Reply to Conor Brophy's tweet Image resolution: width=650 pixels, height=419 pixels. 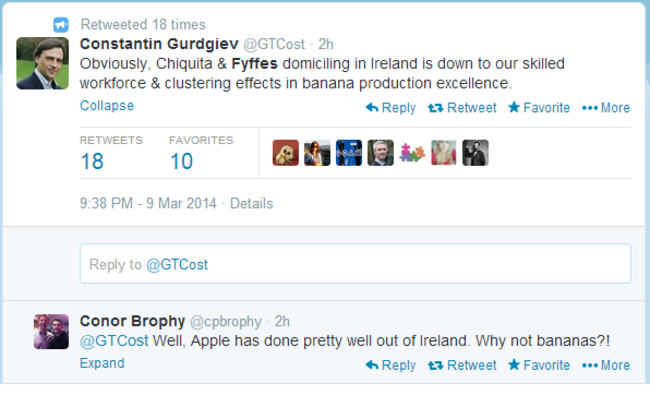coord(390,365)
